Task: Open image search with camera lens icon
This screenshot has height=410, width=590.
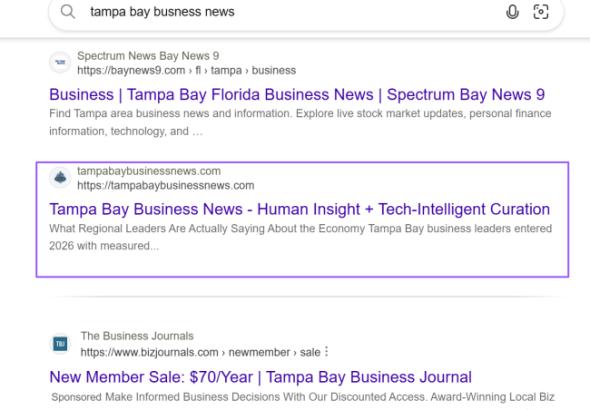Action: [x=541, y=12]
